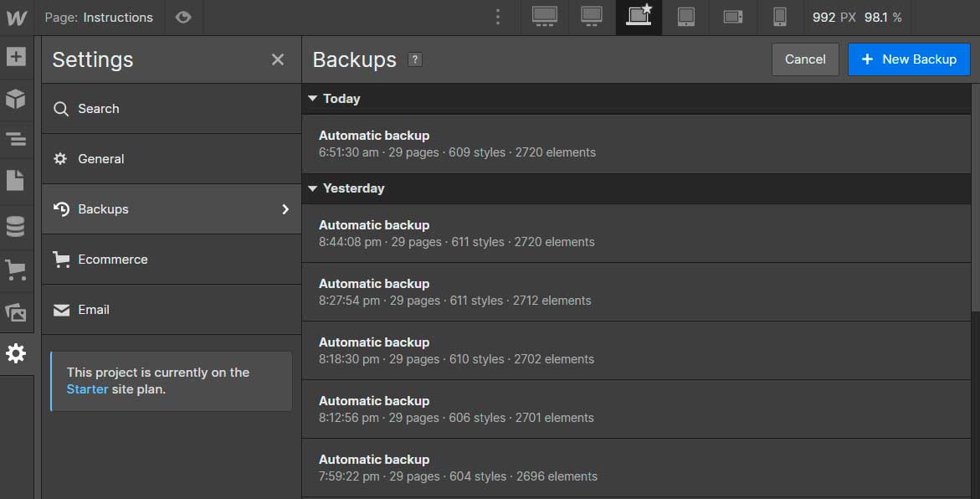This screenshot has height=499, width=980.
Task: Click the Backups help question mark
Action: (414, 59)
